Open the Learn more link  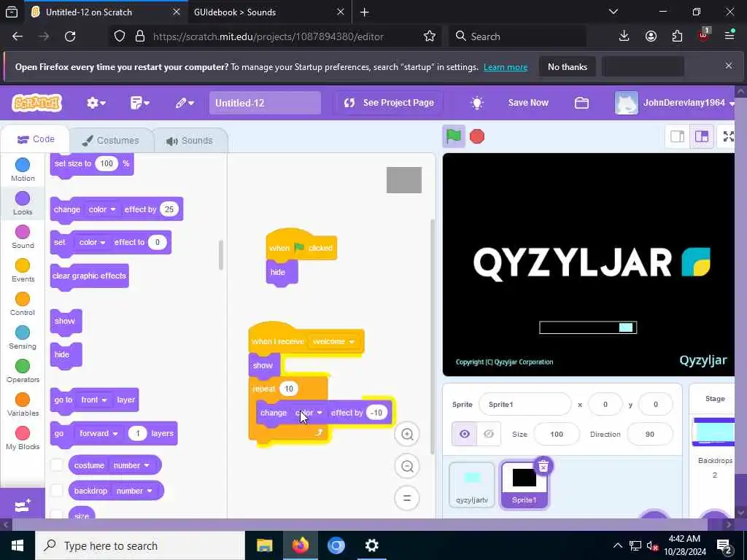[x=506, y=67]
